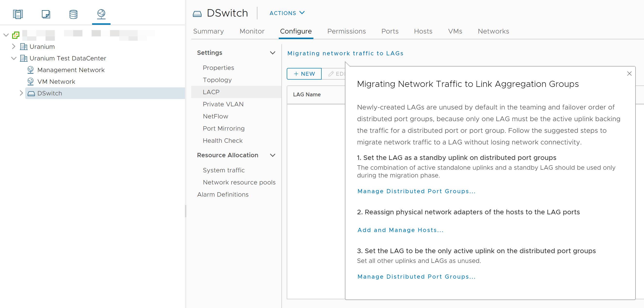Collapse the Uranium Test DataCenter node

14,58
